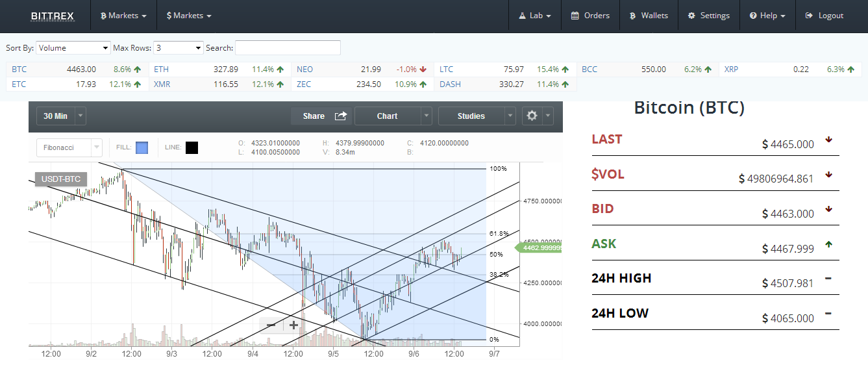The height and width of the screenshot is (367, 868).
Task: Click the 30 Min interval button
Action: pos(56,116)
